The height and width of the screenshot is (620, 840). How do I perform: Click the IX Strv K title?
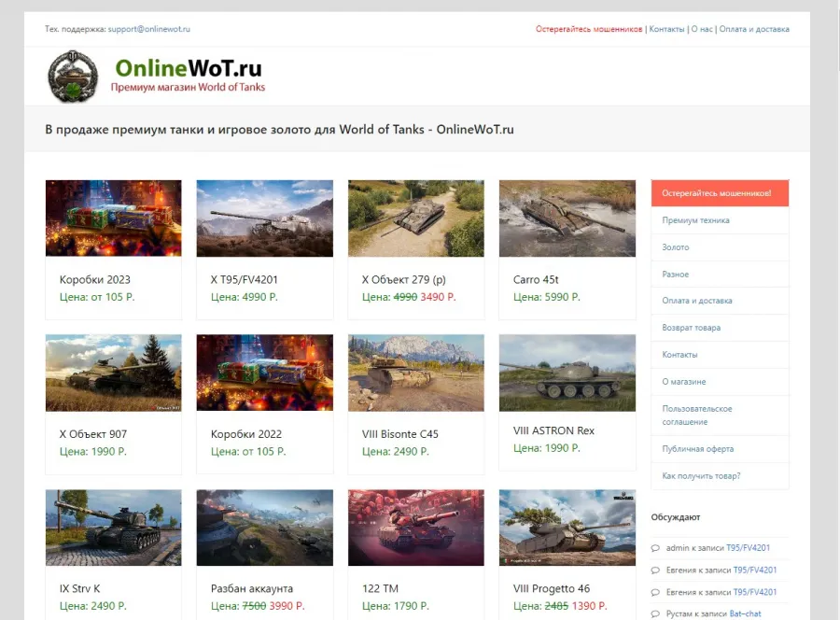(x=80, y=589)
